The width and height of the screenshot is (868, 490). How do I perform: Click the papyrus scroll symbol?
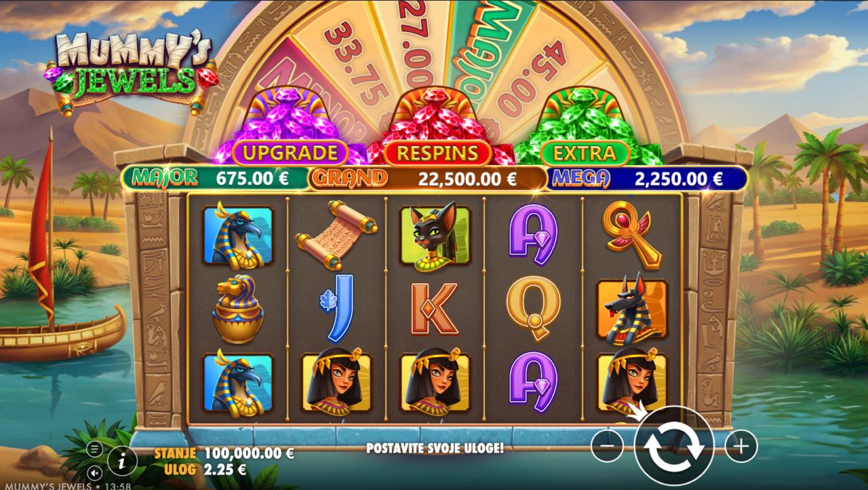click(x=336, y=234)
